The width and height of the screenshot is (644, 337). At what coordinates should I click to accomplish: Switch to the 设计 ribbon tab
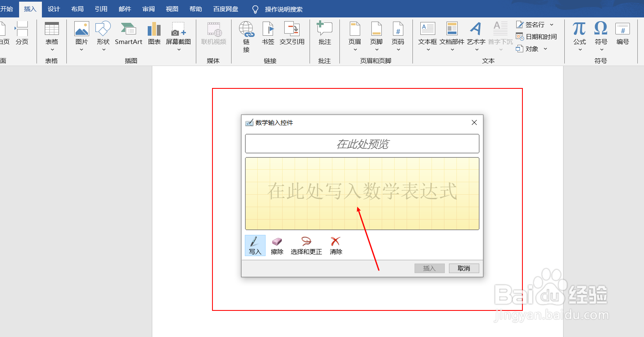coord(54,9)
